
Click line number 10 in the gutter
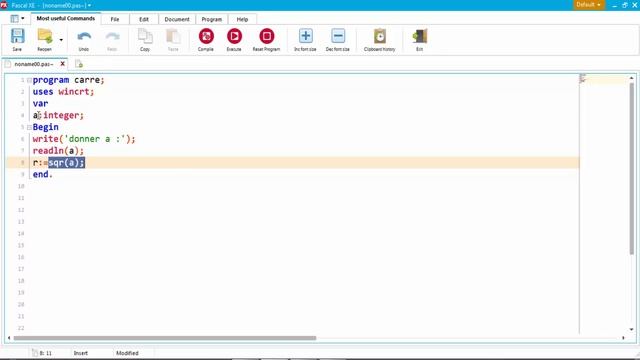click(21, 187)
